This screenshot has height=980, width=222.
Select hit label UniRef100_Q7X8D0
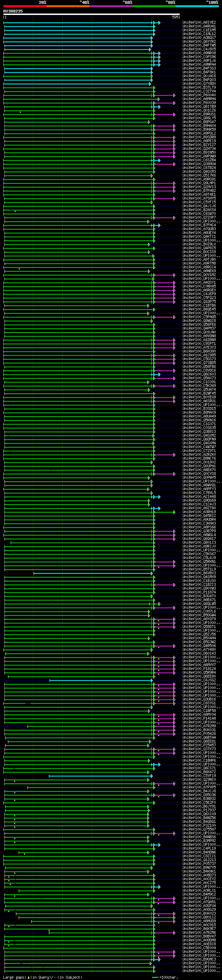199,84
